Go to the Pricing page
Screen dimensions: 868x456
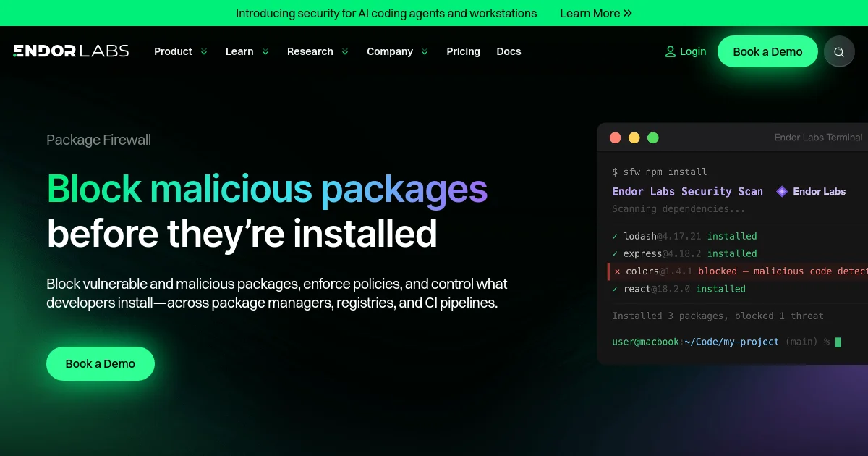point(463,51)
